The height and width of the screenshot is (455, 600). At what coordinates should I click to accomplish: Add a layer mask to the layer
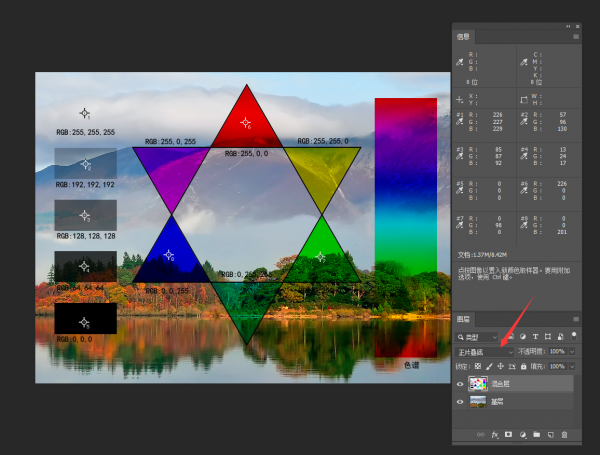508,435
